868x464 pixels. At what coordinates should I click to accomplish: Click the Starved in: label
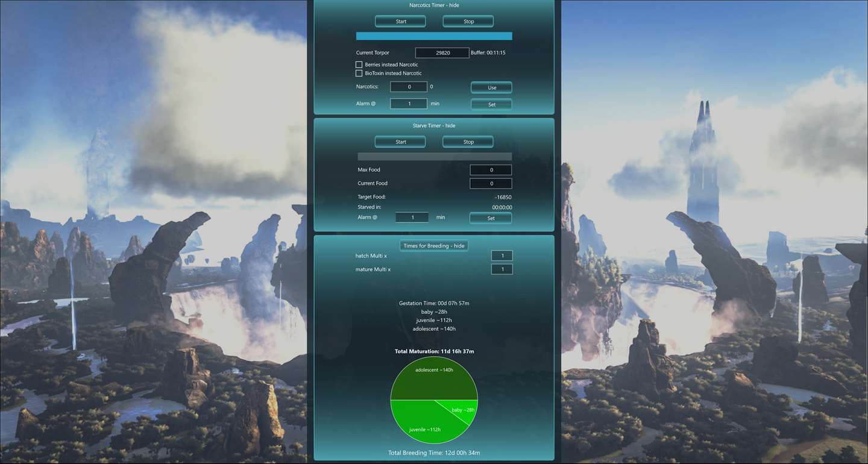370,207
